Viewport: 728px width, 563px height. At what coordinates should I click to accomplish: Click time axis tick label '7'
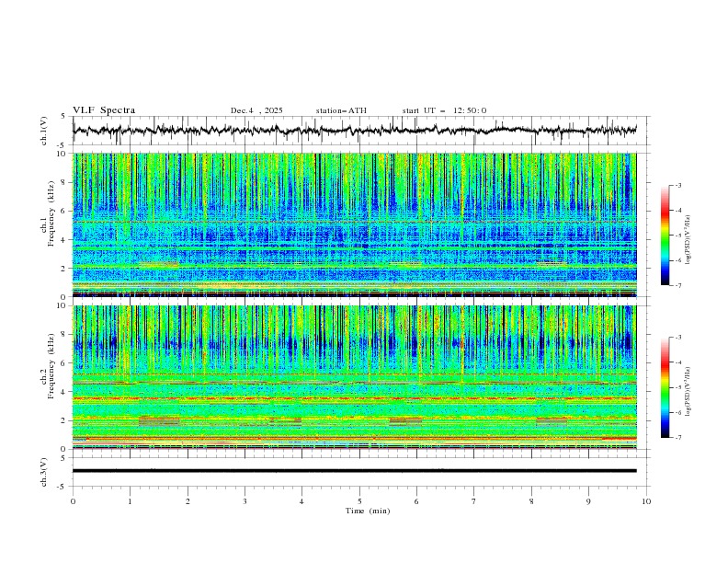pyautogui.click(x=474, y=501)
